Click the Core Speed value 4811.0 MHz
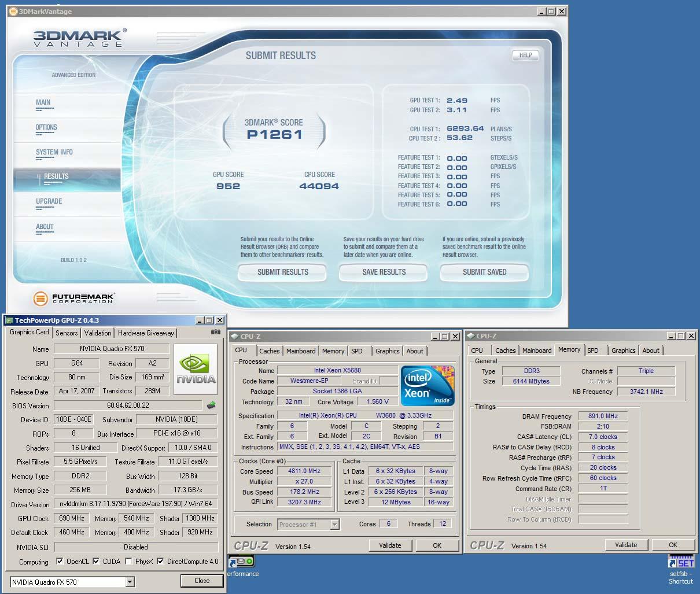 304,471
